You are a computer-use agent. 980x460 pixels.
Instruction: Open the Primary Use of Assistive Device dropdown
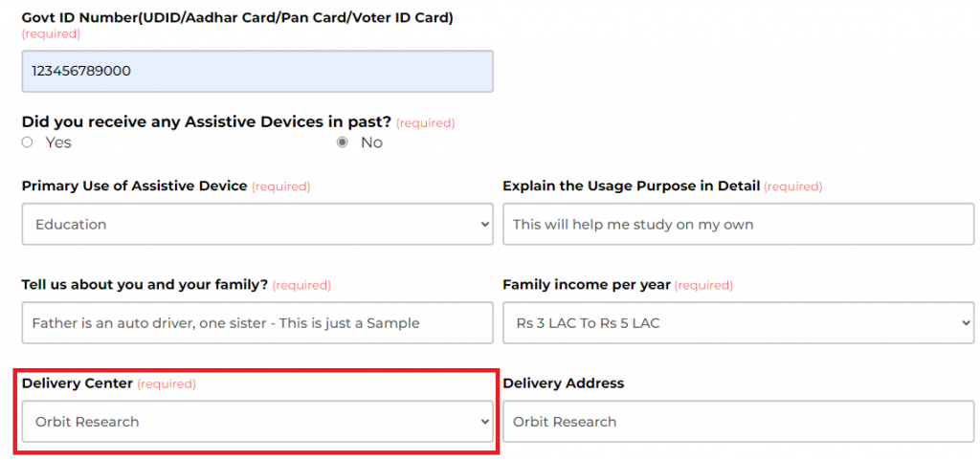(x=256, y=225)
